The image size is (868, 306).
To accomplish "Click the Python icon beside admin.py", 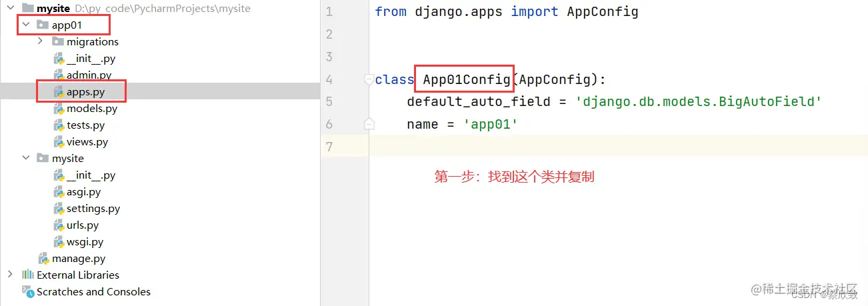I will tap(59, 75).
